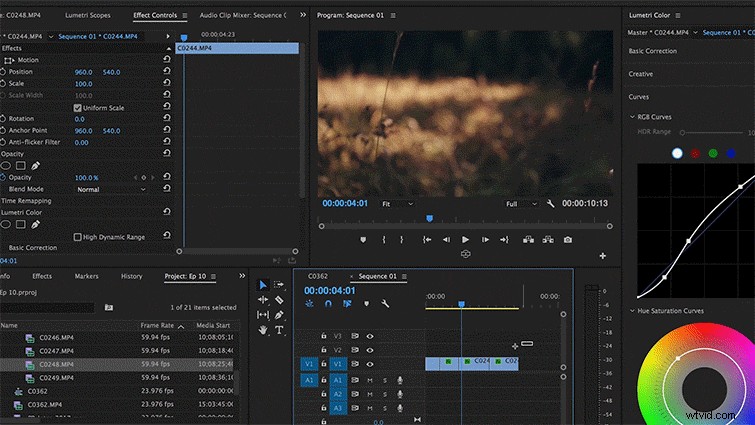This screenshot has width=755, height=425.
Task: Hide the V1 track with eye icon
Action: click(x=370, y=364)
